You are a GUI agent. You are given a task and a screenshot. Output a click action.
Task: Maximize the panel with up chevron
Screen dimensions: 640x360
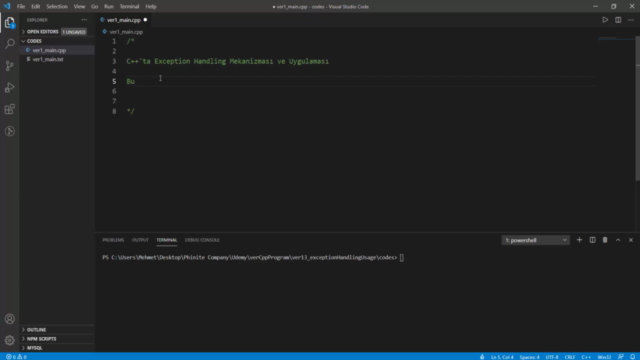618,240
